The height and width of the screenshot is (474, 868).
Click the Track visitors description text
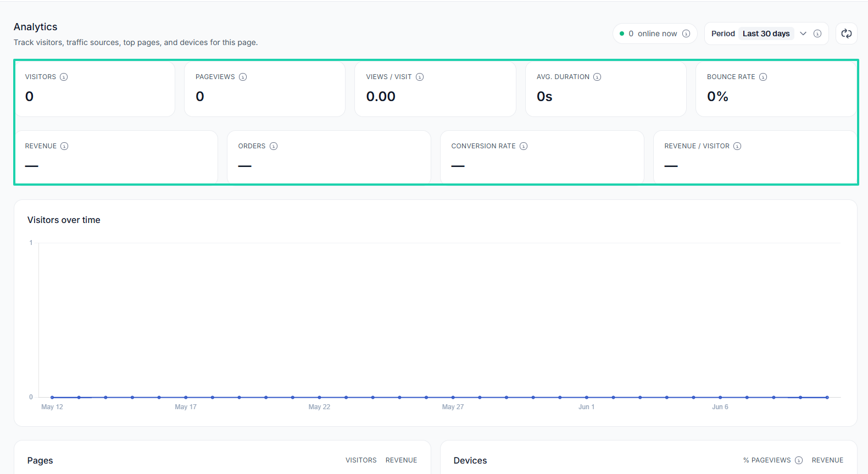[x=136, y=42]
